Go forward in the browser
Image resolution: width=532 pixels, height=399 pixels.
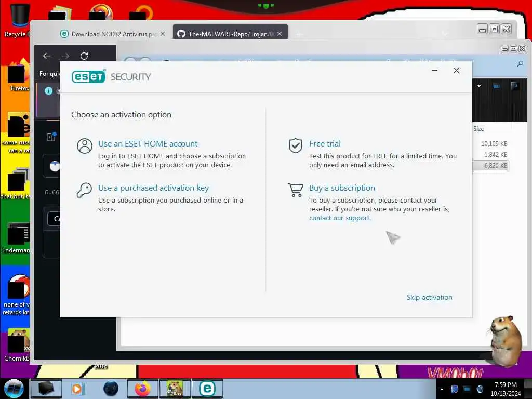[x=66, y=56]
